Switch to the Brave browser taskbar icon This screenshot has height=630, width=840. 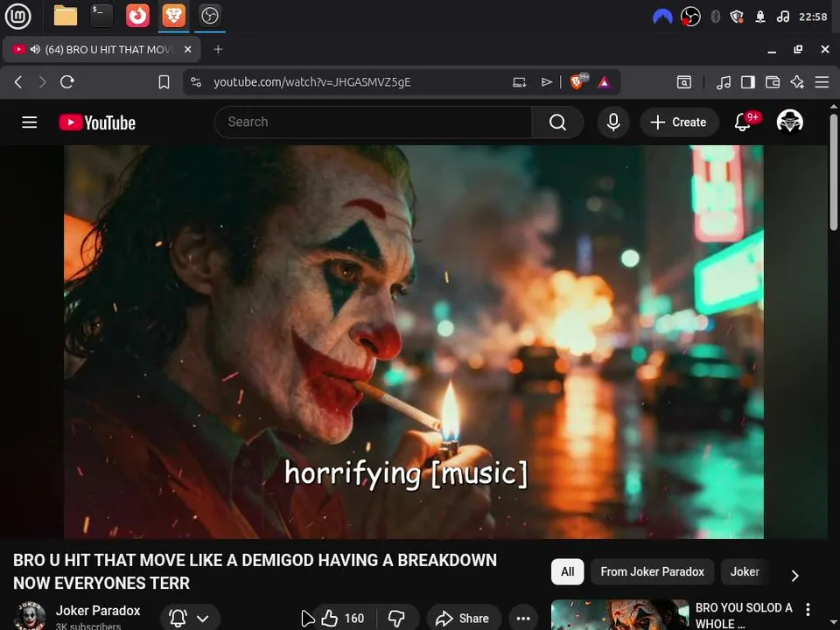click(173, 16)
